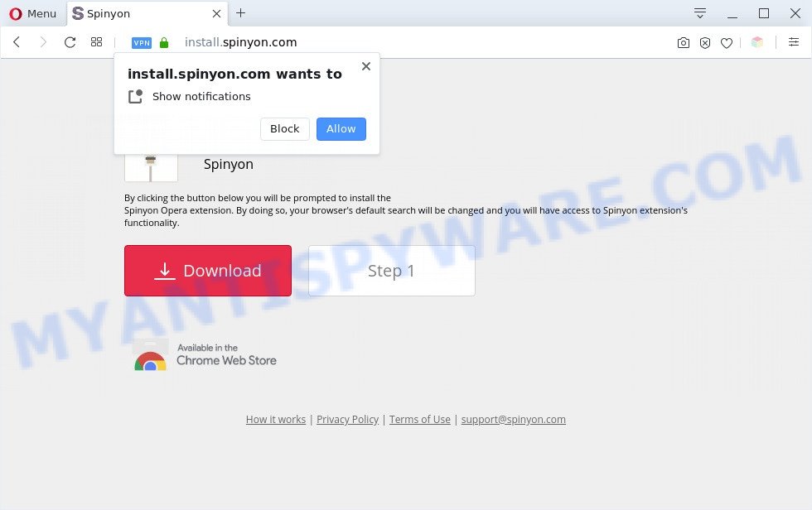Focus the address bar with install.spinyon.com

point(241,42)
